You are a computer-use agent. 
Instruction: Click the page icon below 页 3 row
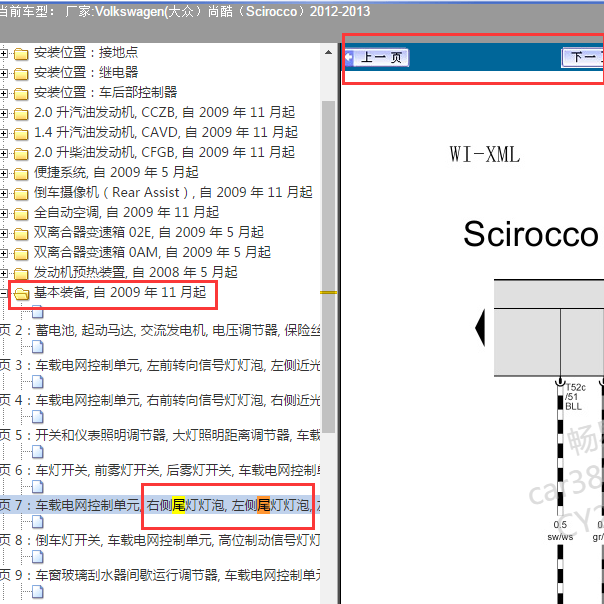[37, 382]
